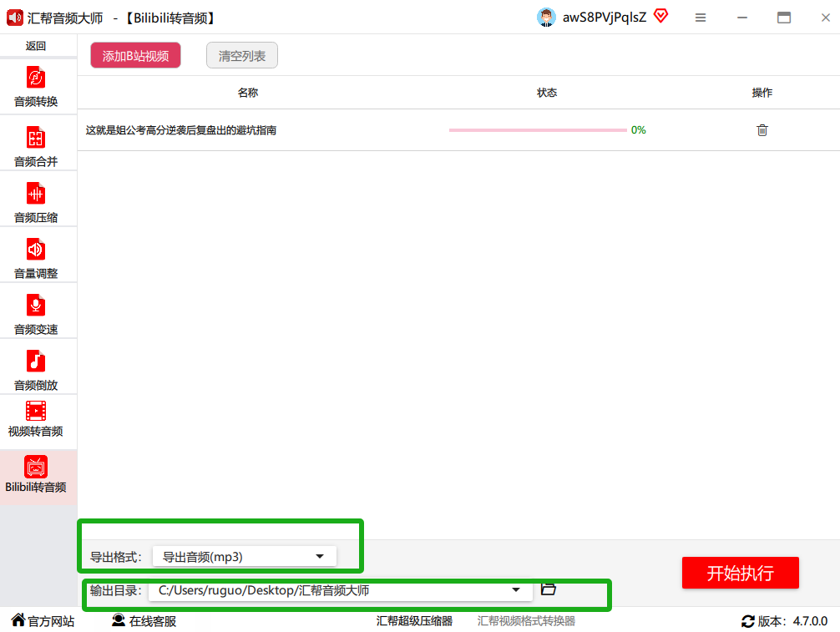Click the username awS8PVjPqlsZ
840x632 pixels.
605,18
